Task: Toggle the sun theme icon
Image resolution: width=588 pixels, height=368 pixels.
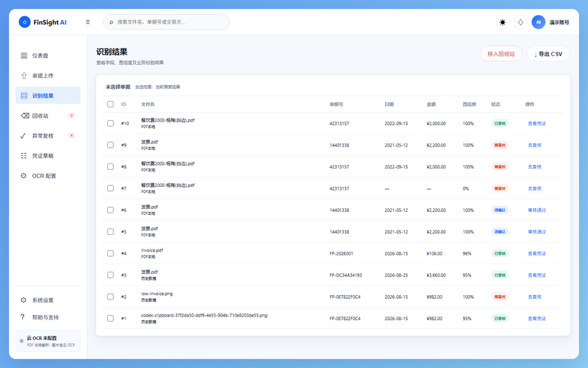Action: tap(503, 22)
